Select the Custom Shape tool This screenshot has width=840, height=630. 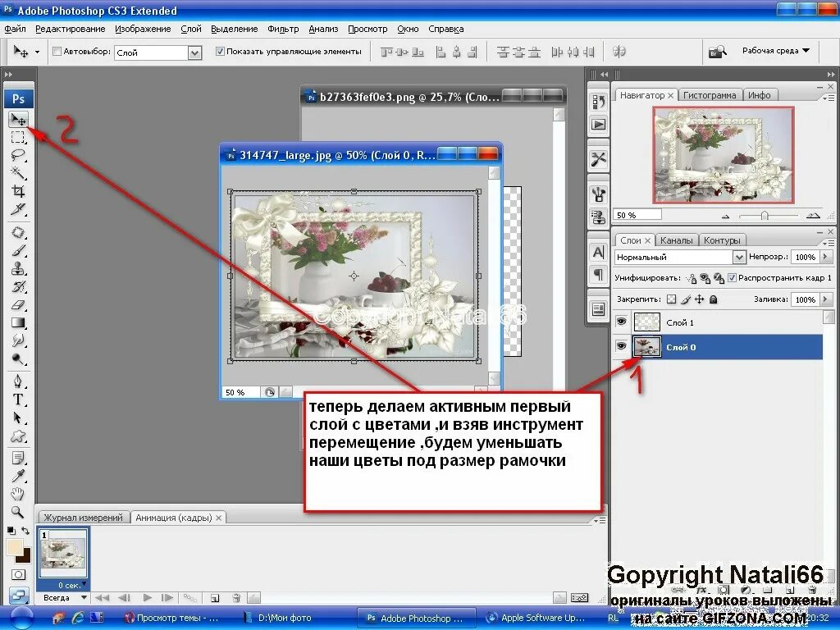(x=18, y=436)
